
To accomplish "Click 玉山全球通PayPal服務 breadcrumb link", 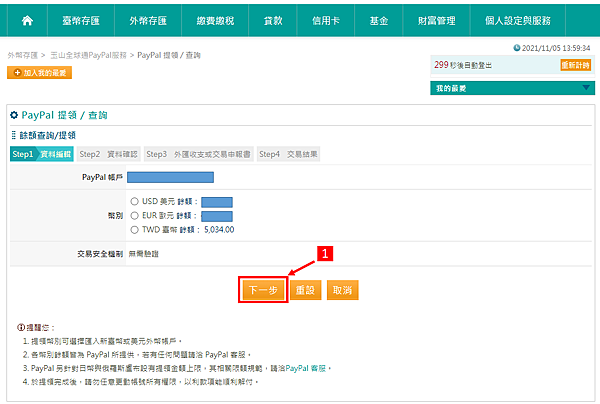I will [88, 55].
